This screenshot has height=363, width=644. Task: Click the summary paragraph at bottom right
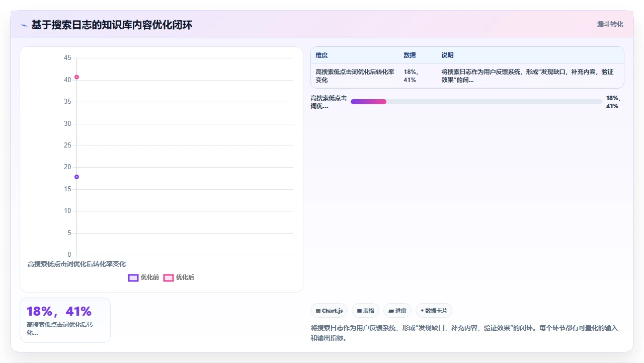tap(464, 333)
